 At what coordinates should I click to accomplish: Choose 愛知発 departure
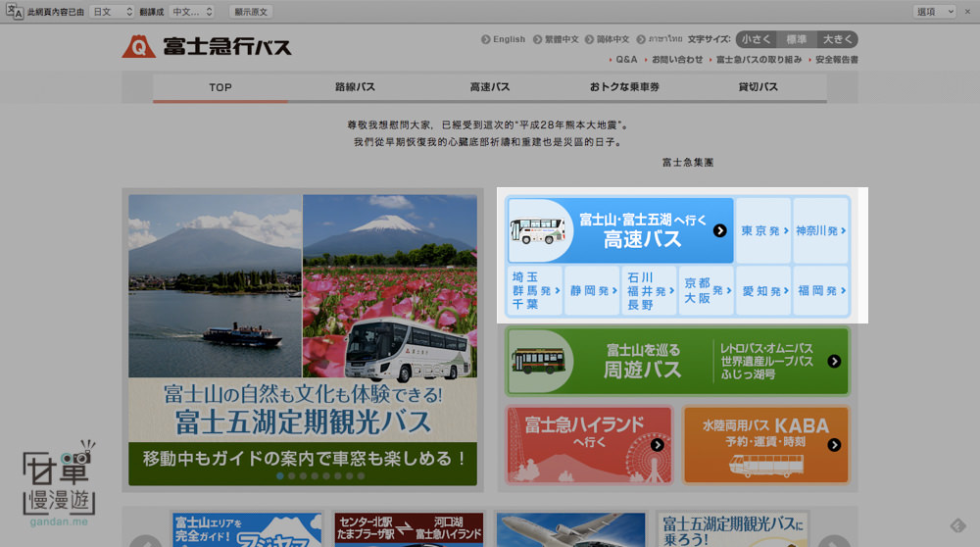click(x=763, y=291)
